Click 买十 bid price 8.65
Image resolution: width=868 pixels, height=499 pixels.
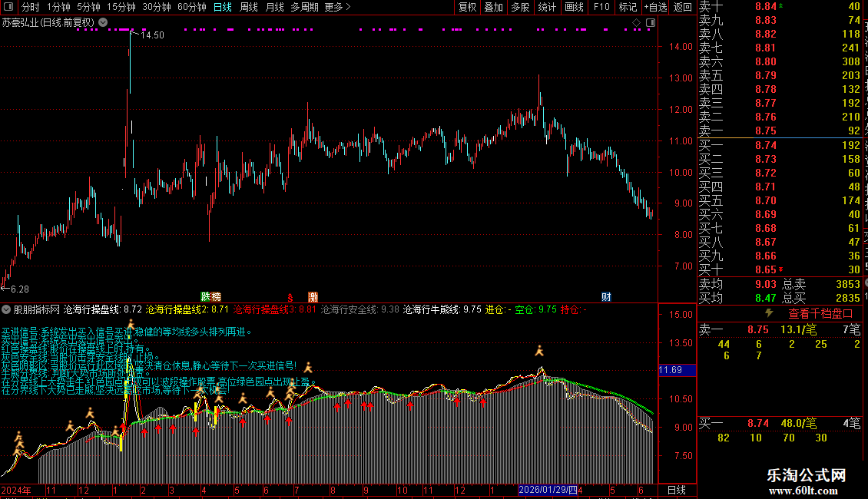pos(766,269)
